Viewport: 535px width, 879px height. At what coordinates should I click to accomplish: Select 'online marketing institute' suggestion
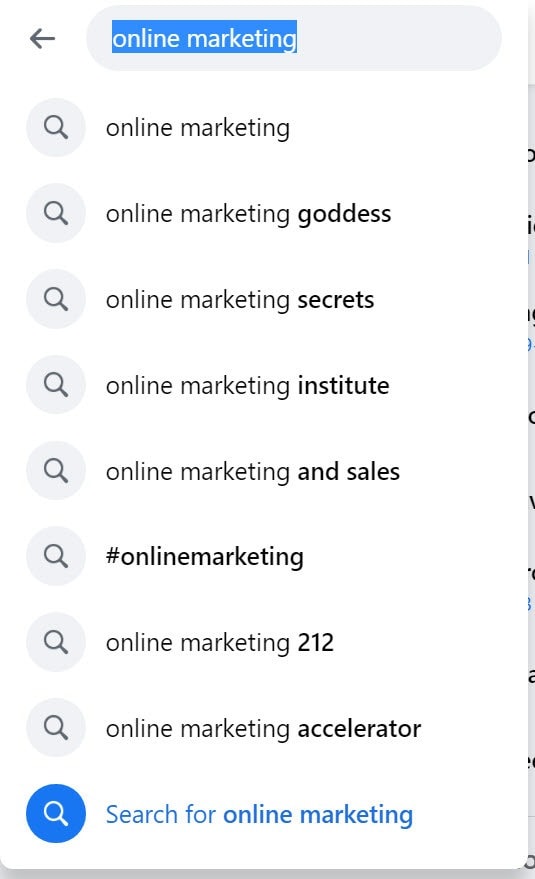[264, 385]
